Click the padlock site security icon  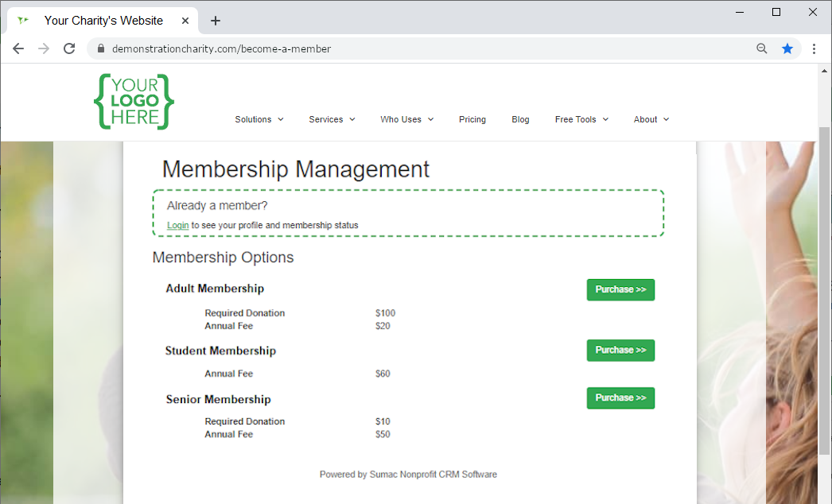pos(101,48)
